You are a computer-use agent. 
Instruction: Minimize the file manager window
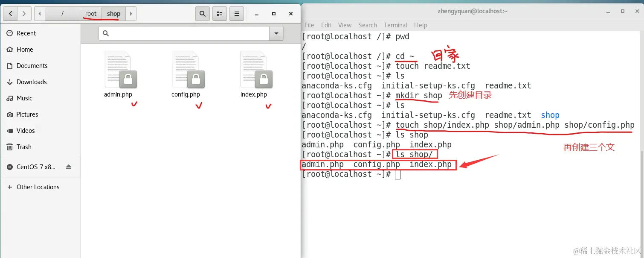click(x=256, y=14)
